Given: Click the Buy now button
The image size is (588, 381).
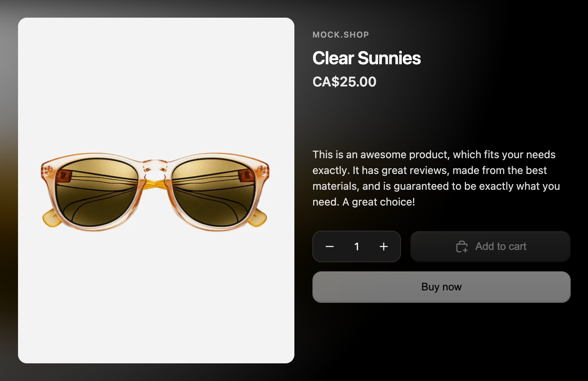Looking at the screenshot, I should [442, 287].
